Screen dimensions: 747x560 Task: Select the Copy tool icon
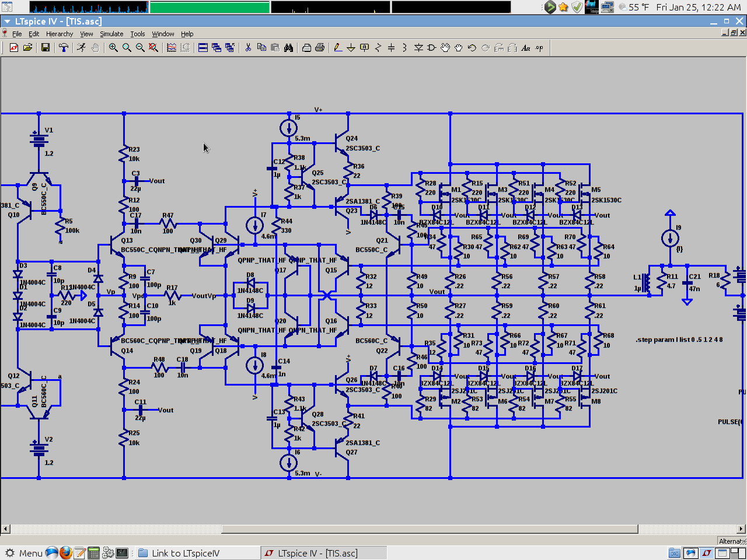coord(261,48)
